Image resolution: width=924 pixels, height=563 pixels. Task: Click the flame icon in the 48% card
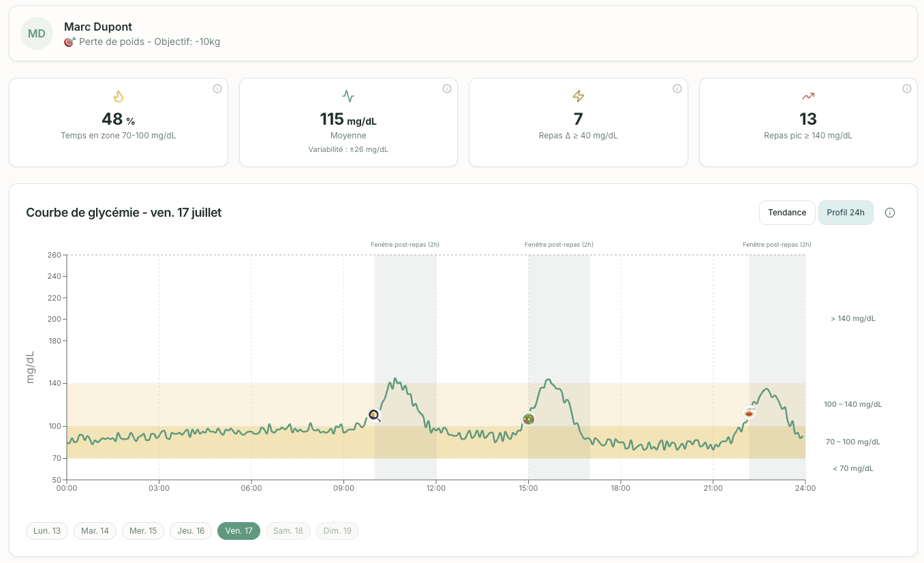(x=118, y=96)
